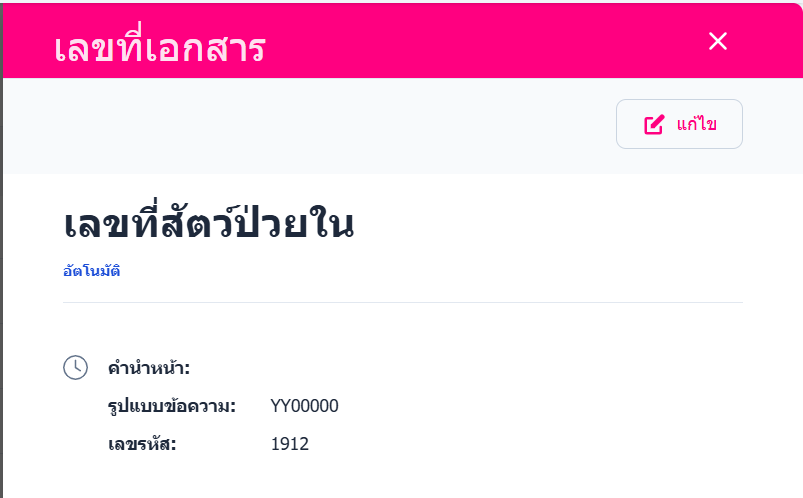Click the เลขที่เอกสาร header title
The width and height of the screenshot is (803, 498).
click(x=160, y=47)
